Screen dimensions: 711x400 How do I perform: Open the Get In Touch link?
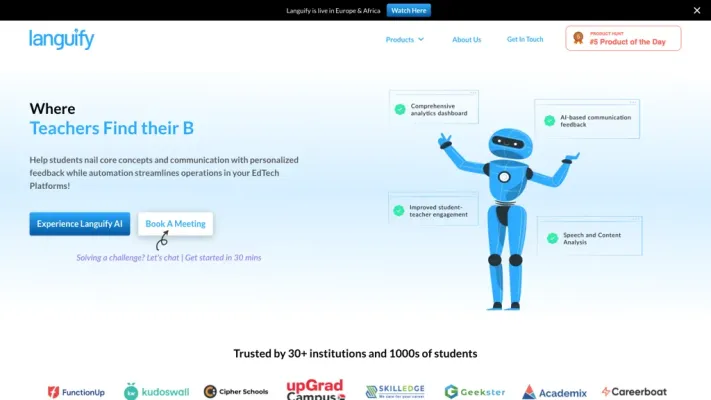point(525,40)
